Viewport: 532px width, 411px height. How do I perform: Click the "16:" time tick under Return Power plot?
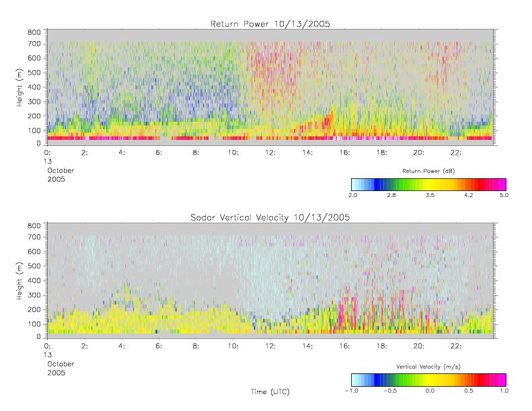click(344, 153)
